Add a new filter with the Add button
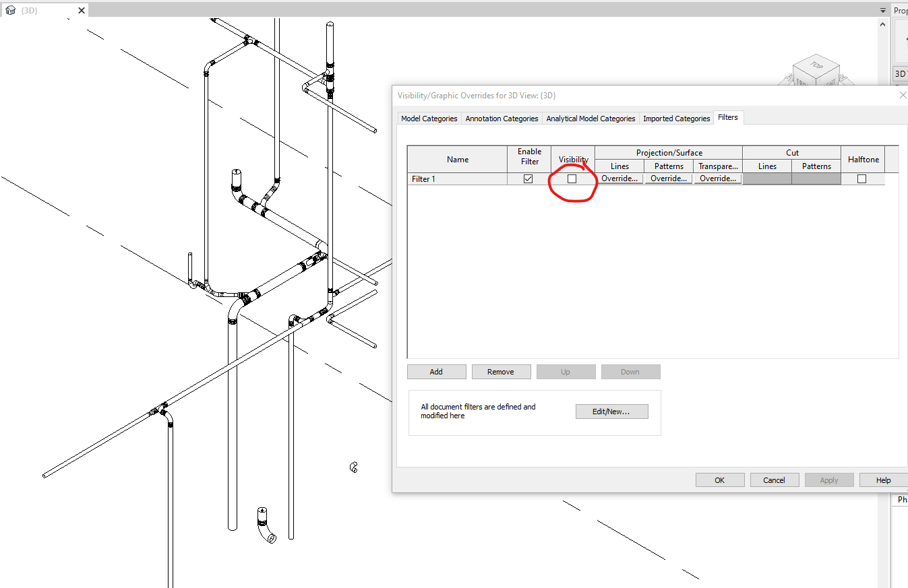The width and height of the screenshot is (908, 588). pos(436,371)
